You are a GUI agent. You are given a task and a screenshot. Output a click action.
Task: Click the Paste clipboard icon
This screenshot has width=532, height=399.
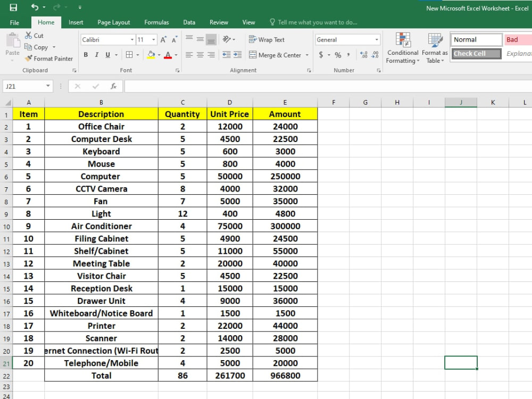(13, 40)
